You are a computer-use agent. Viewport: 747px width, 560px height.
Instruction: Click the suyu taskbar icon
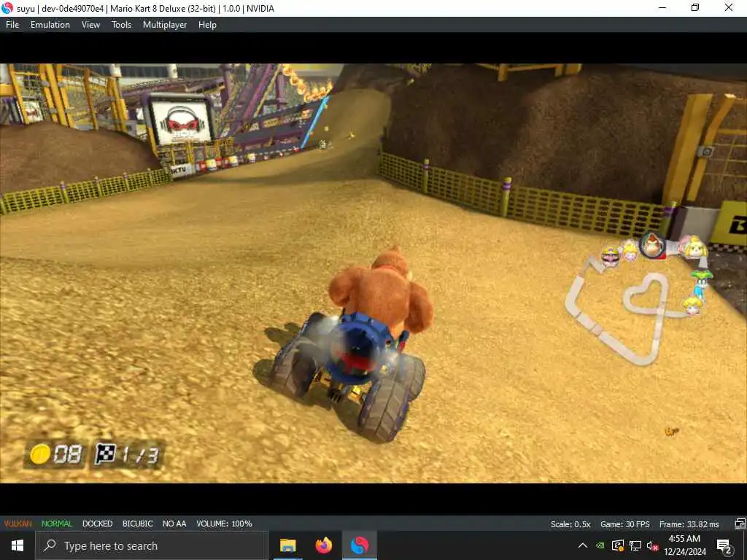coord(359,545)
